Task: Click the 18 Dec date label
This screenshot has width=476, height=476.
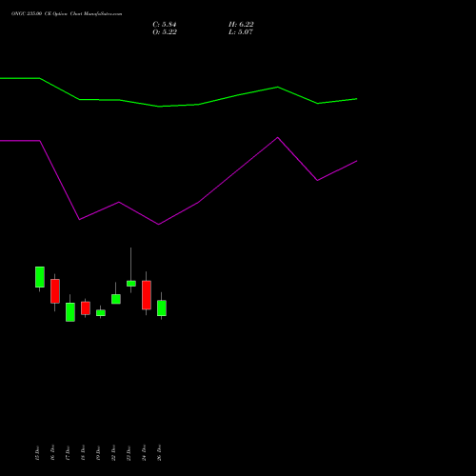Action: click(x=83, y=453)
